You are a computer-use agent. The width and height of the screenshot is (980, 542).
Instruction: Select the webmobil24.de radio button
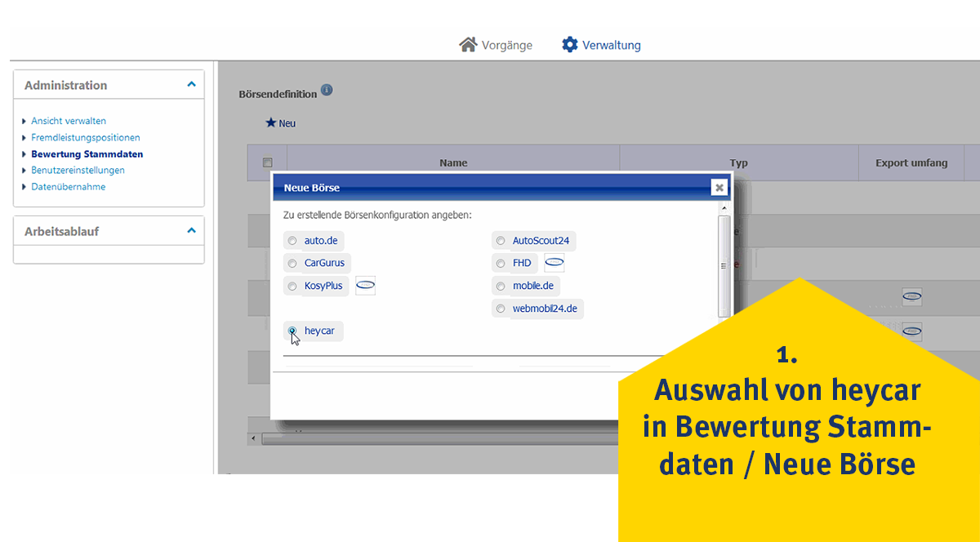(501, 309)
